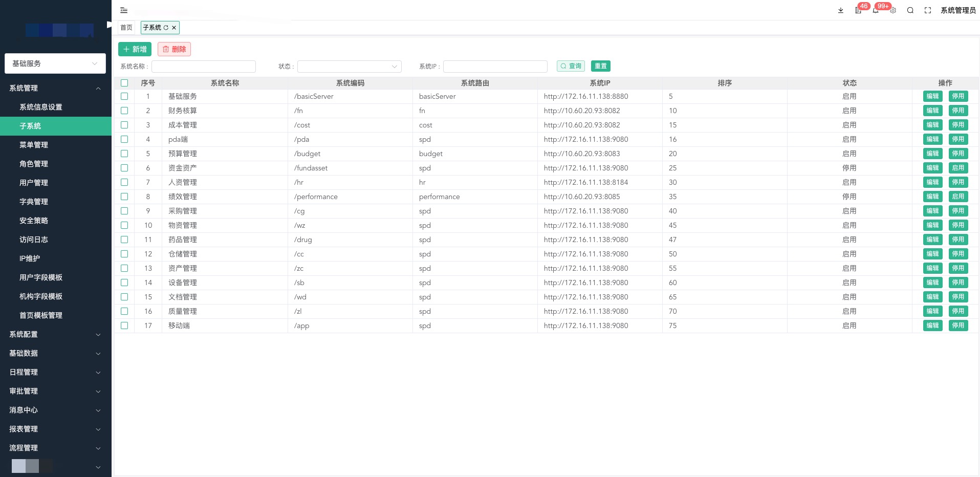Click the search magnifier icon in top bar

click(910, 10)
